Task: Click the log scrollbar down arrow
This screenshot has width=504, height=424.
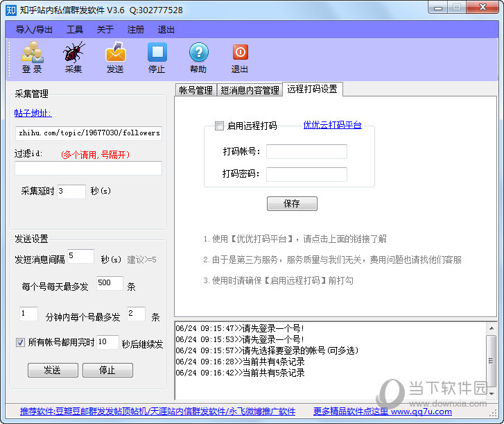Action: click(x=491, y=393)
